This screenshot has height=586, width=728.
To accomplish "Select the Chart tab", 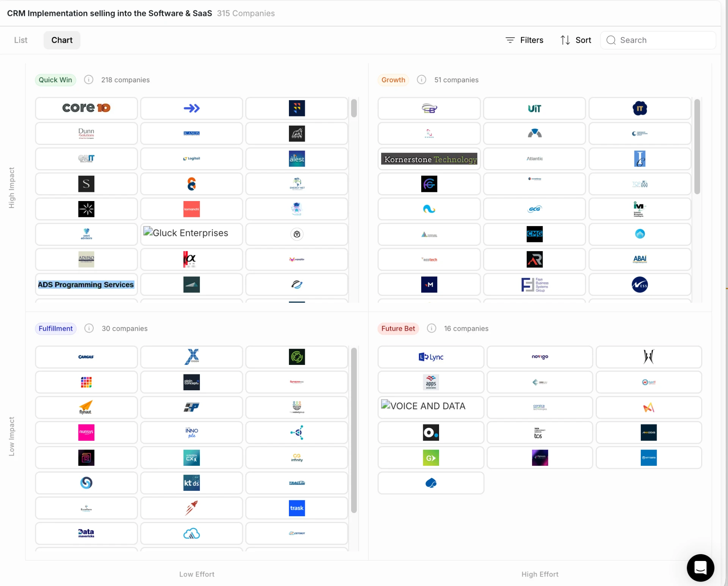I will (62, 40).
